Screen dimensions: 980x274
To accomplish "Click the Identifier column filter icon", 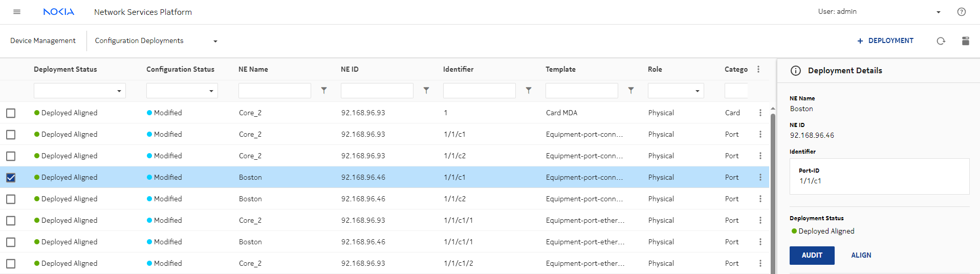I will (529, 91).
